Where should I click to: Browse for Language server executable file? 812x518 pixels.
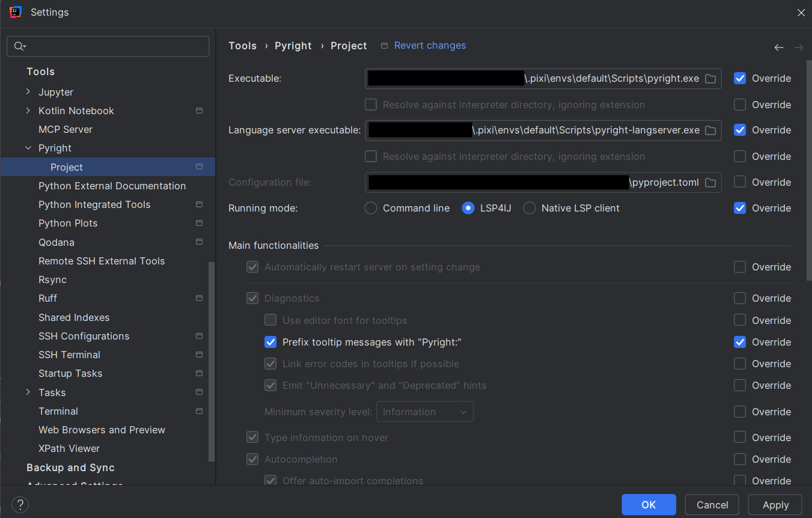[x=710, y=130]
